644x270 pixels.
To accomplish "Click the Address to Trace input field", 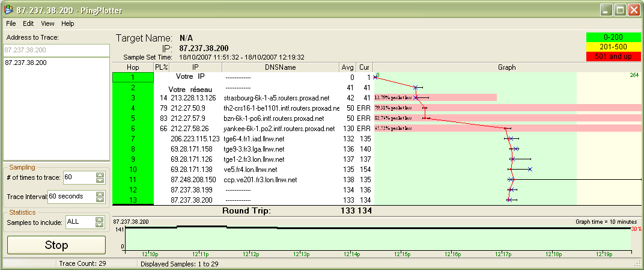I will pyautogui.click(x=56, y=50).
